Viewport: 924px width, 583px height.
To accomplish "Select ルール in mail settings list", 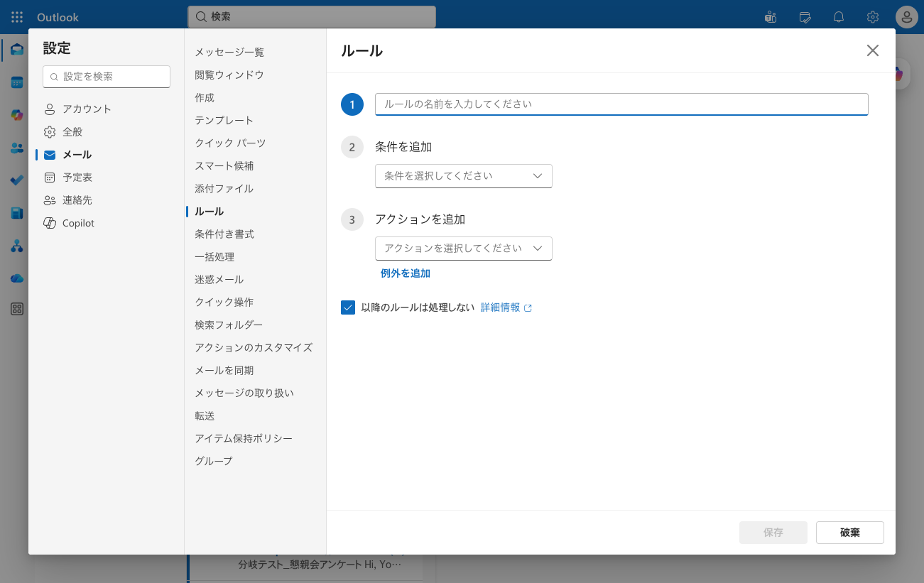I will click(210, 211).
